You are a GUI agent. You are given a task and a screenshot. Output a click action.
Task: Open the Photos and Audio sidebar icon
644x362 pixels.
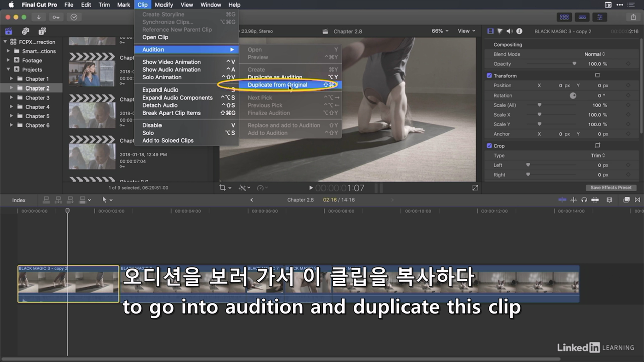click(x=25, y=31)
